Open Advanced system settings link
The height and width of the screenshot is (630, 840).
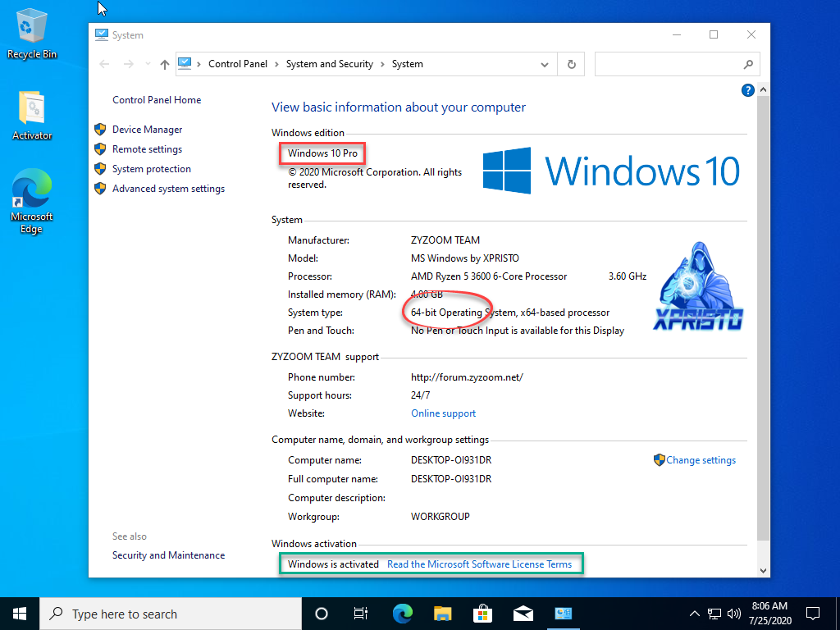point(168,189)
